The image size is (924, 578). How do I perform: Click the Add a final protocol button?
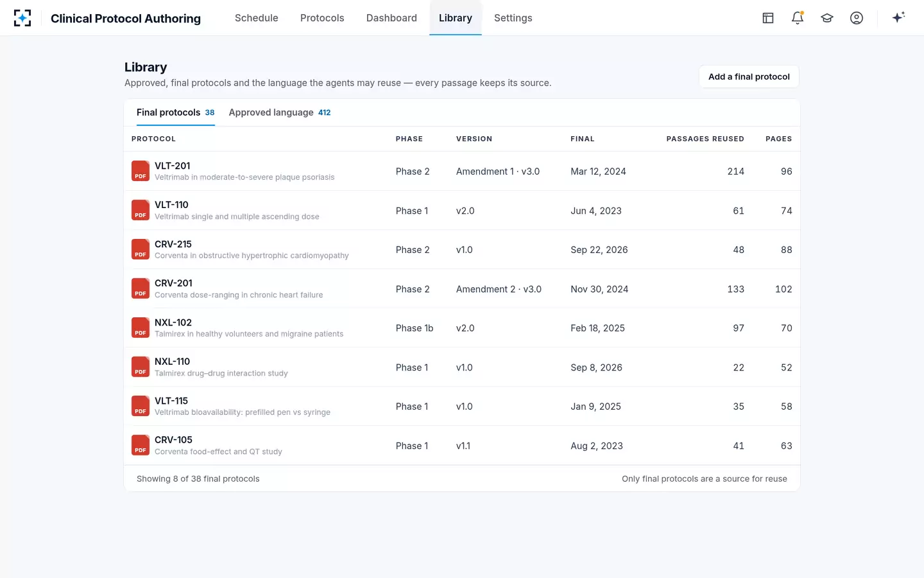[749, 76]
